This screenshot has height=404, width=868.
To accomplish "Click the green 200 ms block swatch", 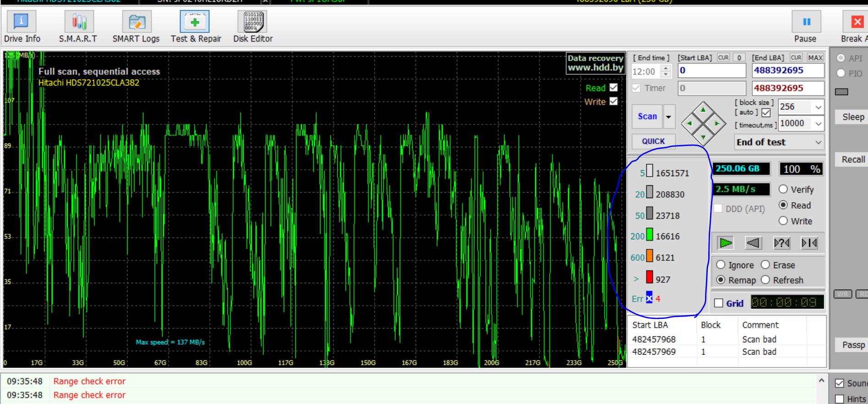I will coord(650,234).
